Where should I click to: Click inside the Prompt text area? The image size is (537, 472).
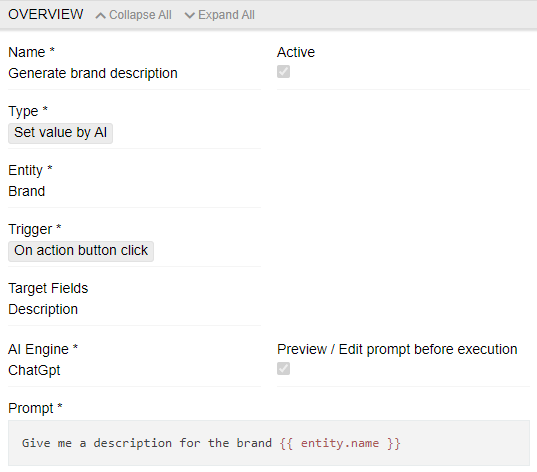(x=269, y=443)
